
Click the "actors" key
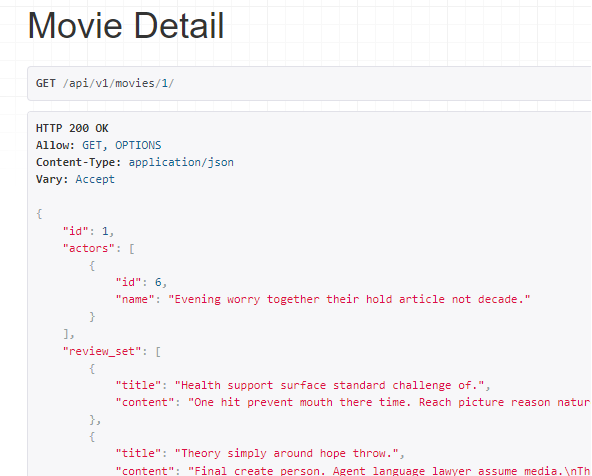click(88, 248)
